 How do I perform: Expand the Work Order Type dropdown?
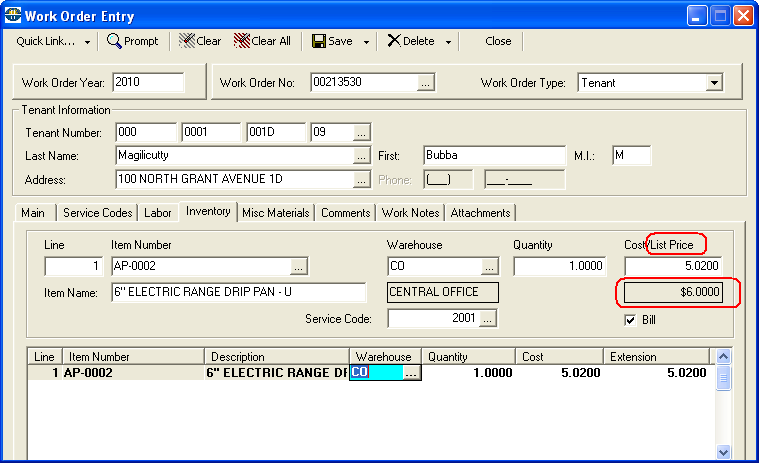click(x=714, y=83)
